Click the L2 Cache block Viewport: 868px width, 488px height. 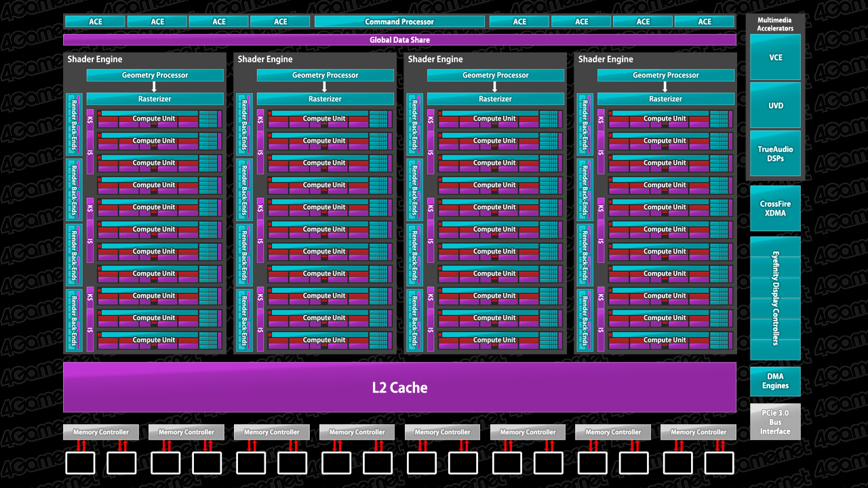click(x=399, y=388)
